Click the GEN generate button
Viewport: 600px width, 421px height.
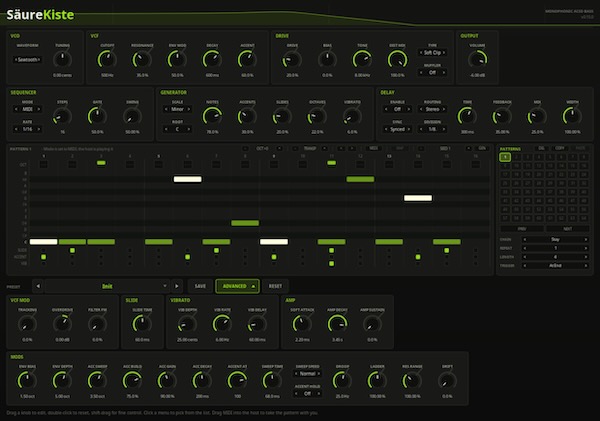[x=482, y=148]
